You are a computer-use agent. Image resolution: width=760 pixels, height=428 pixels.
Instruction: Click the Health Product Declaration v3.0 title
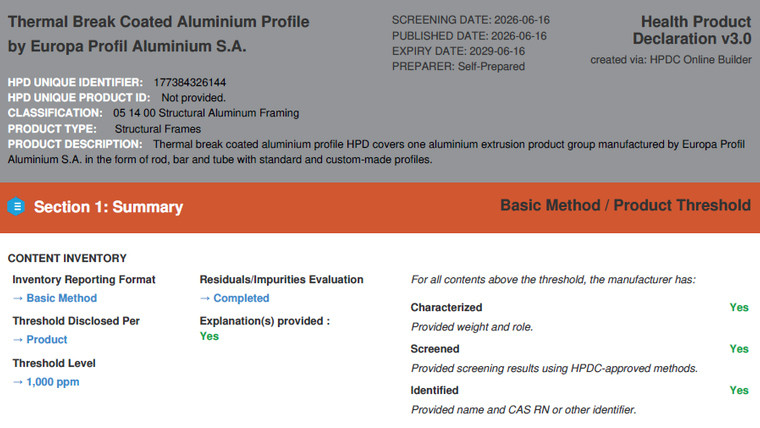[x=692, y=30]
